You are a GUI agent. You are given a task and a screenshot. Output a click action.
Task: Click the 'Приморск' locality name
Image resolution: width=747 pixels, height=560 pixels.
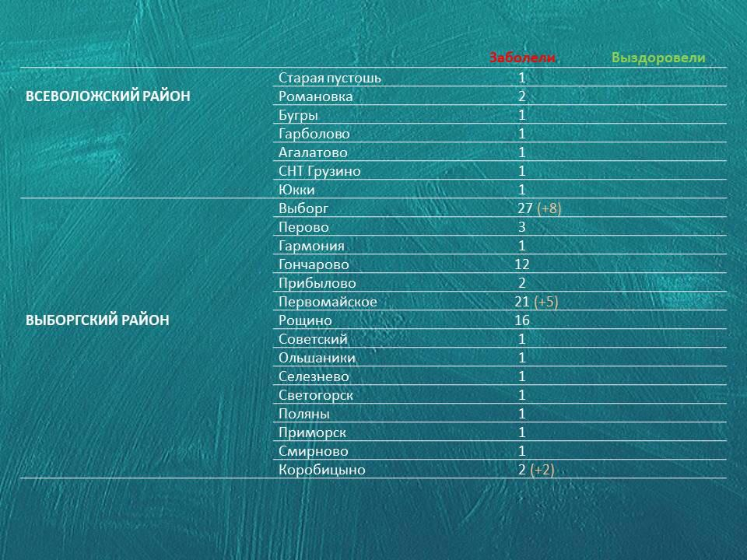pos(312,432)
